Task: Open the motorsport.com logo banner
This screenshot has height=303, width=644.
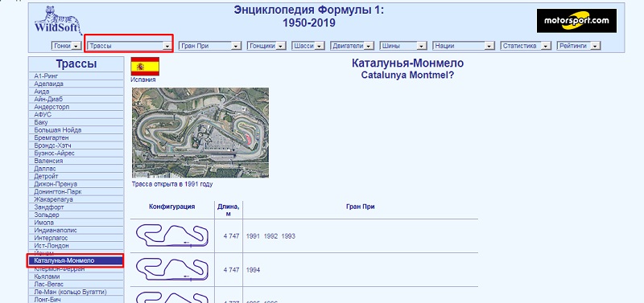Action: (x=576, y=21)
